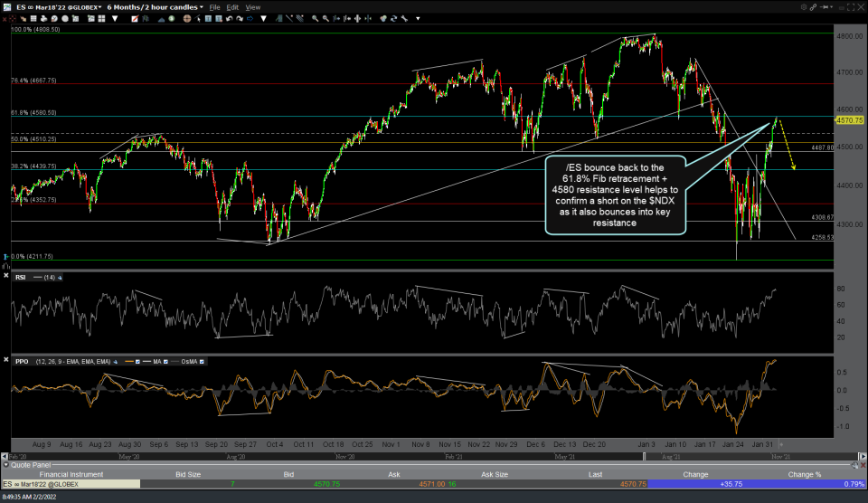Click the right arrow of time scrollbar
The image size is (868, 503).
863,457
